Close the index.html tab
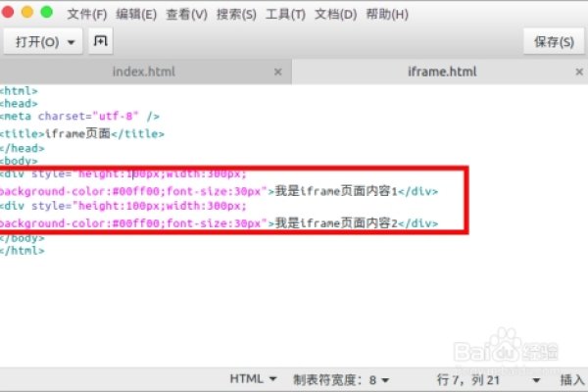 coord(278,72)
